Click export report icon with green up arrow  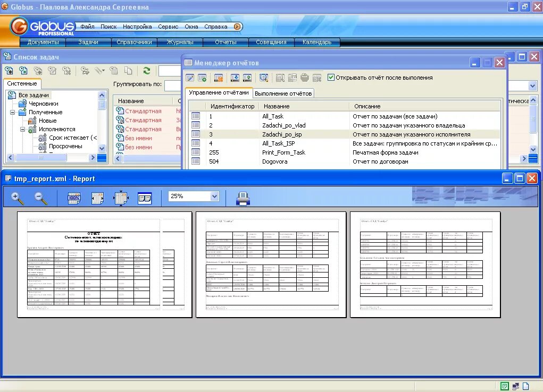(247, 78)
